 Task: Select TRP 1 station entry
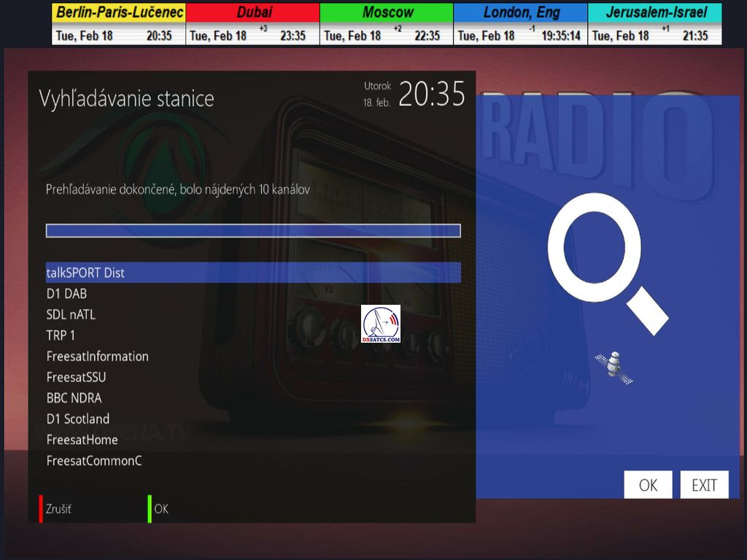(x=61, y=335)
